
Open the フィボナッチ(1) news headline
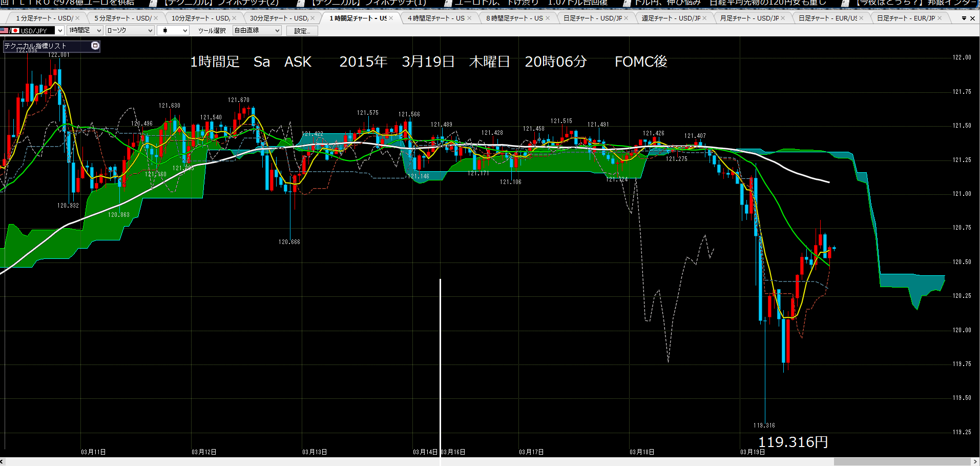click(369, 3)
